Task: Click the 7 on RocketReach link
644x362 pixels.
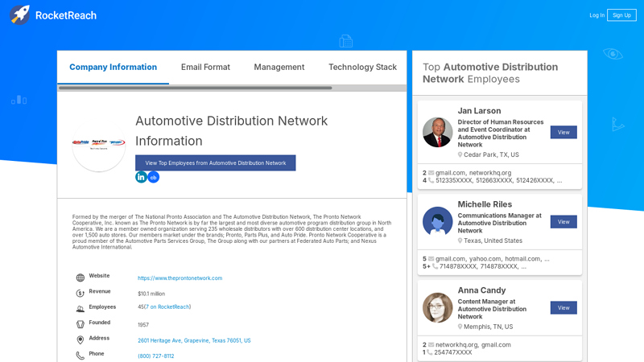Action: (x=167, y=307)
